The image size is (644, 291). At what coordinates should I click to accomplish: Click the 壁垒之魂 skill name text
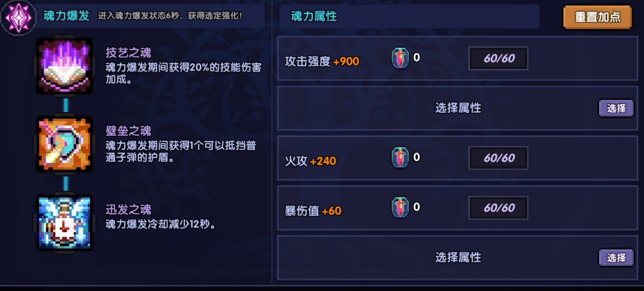(128, 131)
